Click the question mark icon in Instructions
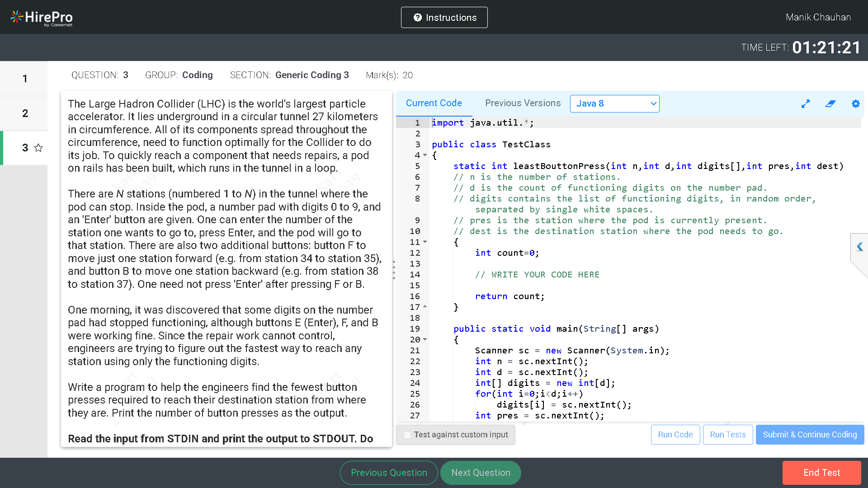868x488 pixels. [x=418, y=18]
